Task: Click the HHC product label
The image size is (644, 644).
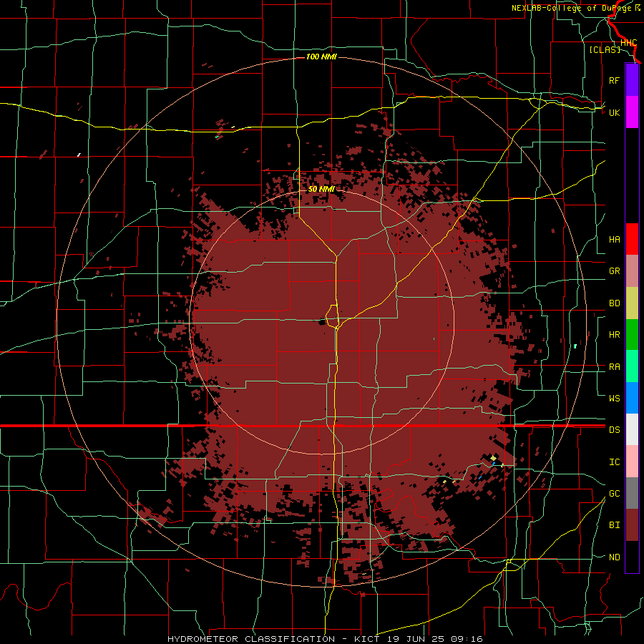Action: pos(628,43)
